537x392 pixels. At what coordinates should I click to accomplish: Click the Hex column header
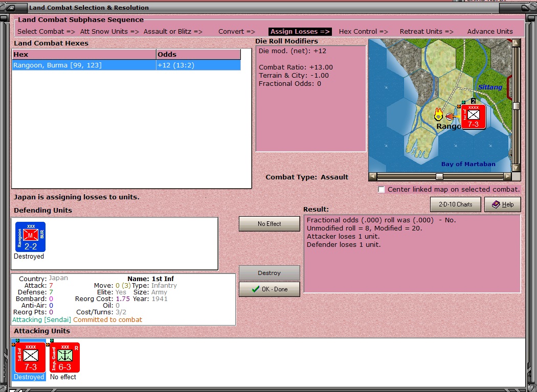coord(84,55)
